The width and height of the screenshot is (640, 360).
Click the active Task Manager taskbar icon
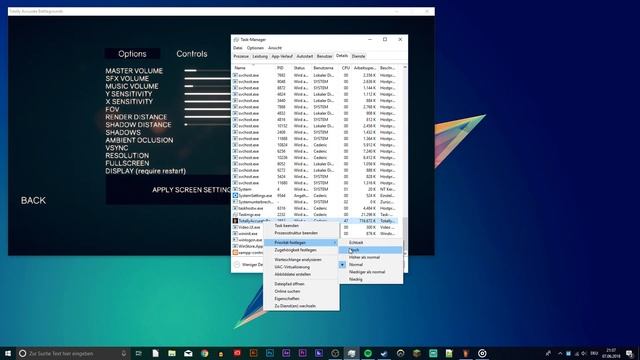(x=351, y=353)
